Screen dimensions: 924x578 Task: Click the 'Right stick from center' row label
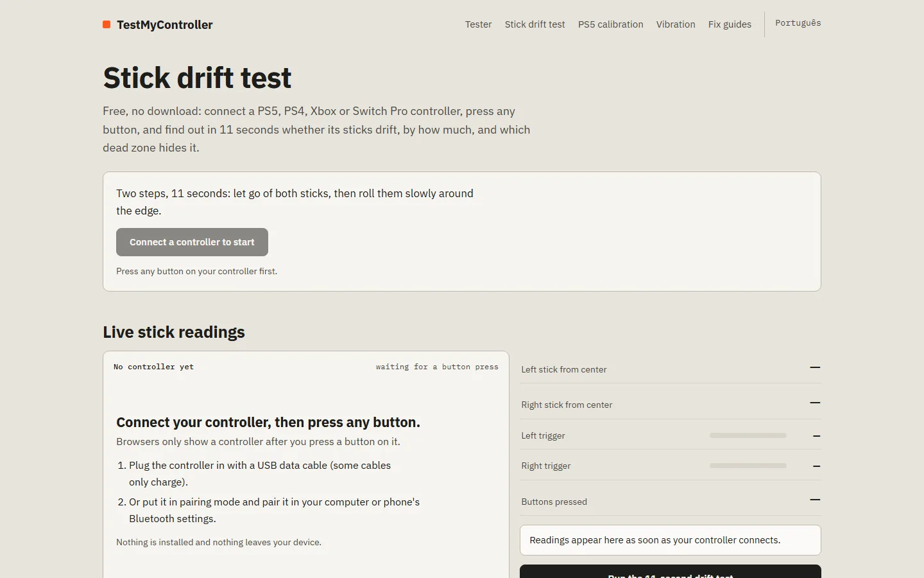567,405
